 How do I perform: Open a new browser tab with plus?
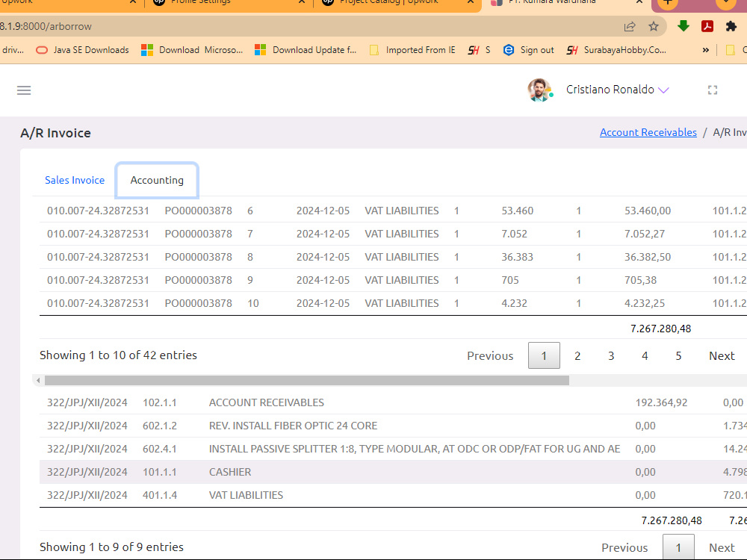tap(668, 2)
